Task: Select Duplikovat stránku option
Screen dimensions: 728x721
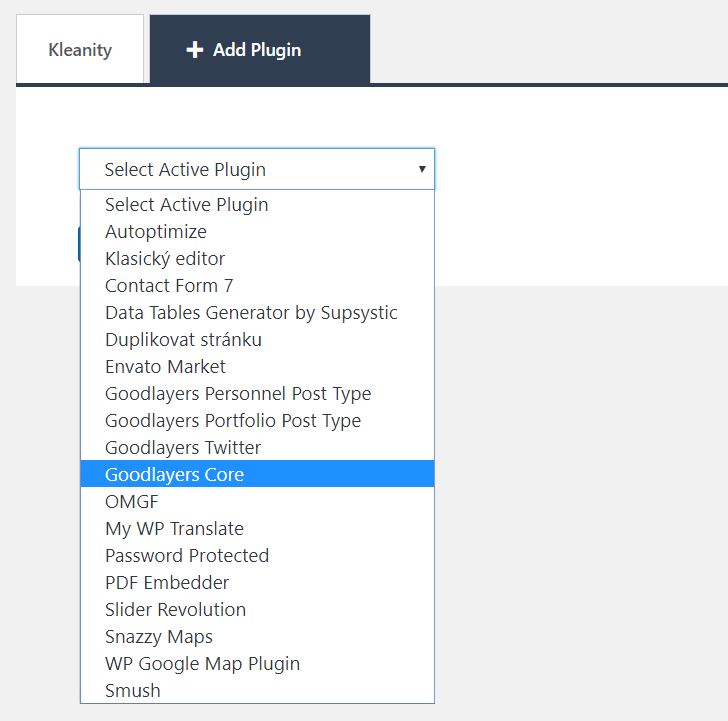Action: (x=257, y=339)
